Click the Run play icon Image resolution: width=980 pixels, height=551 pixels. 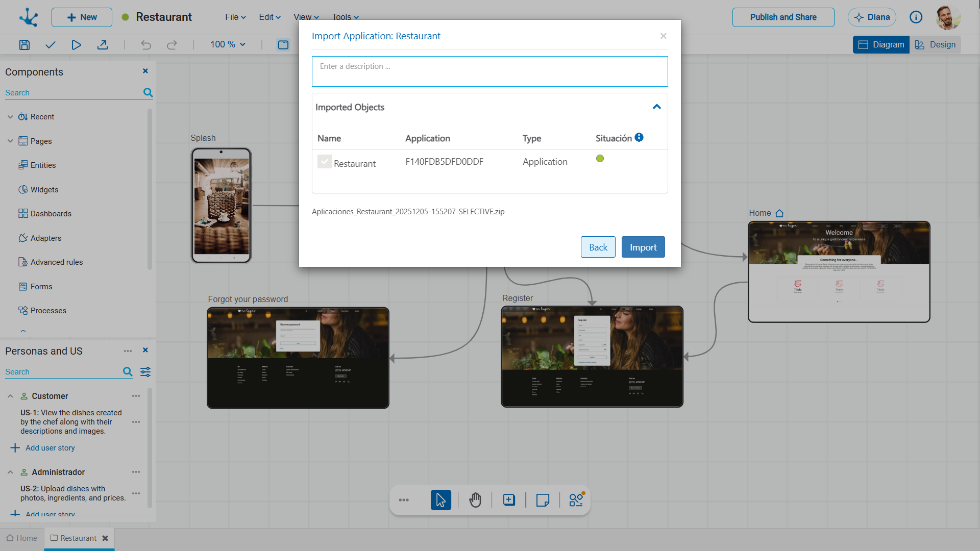pyautogui.click(x=76, y=45)
